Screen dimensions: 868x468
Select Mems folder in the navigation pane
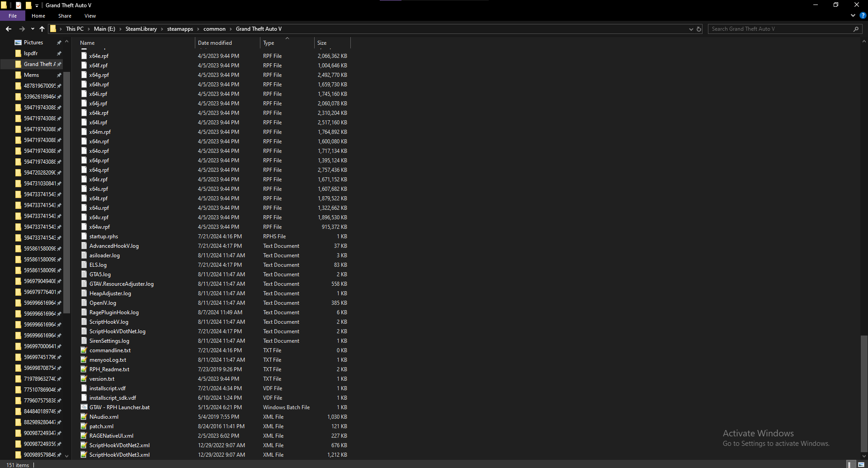pyautogui.click(x=32, y=75)
